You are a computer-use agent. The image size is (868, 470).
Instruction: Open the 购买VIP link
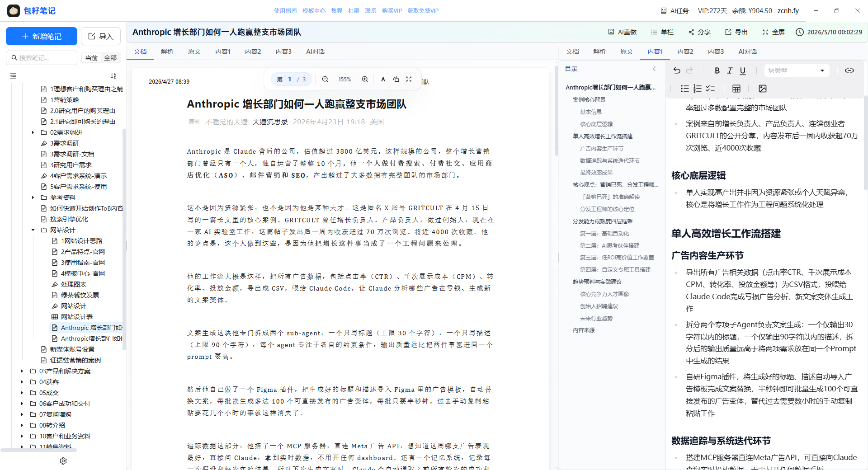(x=392, y=11)
